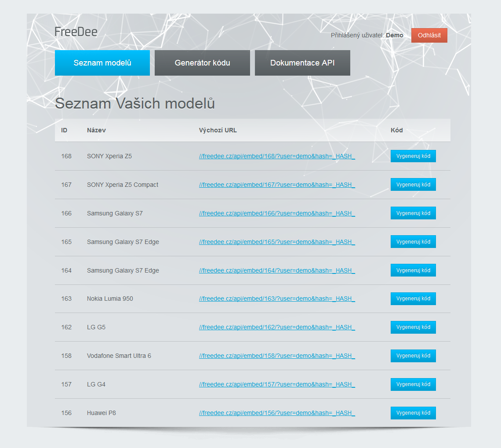Click the embed/163 Nokia Lumia URL
The image size is (501, 448).
(x=277, y=299)
